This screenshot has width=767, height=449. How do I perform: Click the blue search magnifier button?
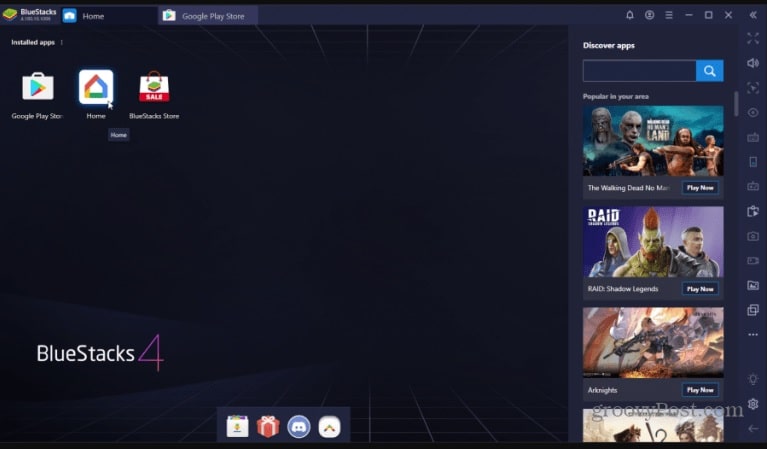pos(710,71)
